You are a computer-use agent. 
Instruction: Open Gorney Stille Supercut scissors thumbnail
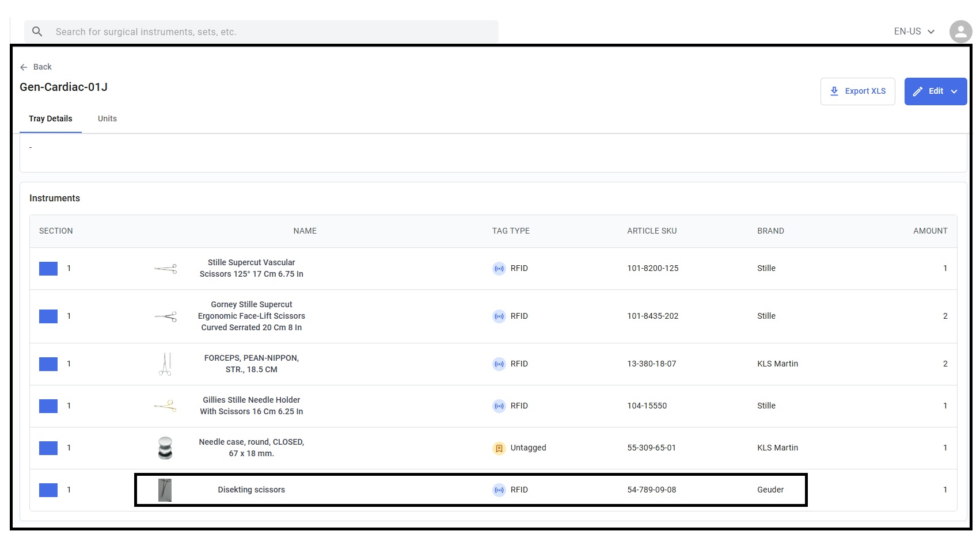tap(165, 316)
